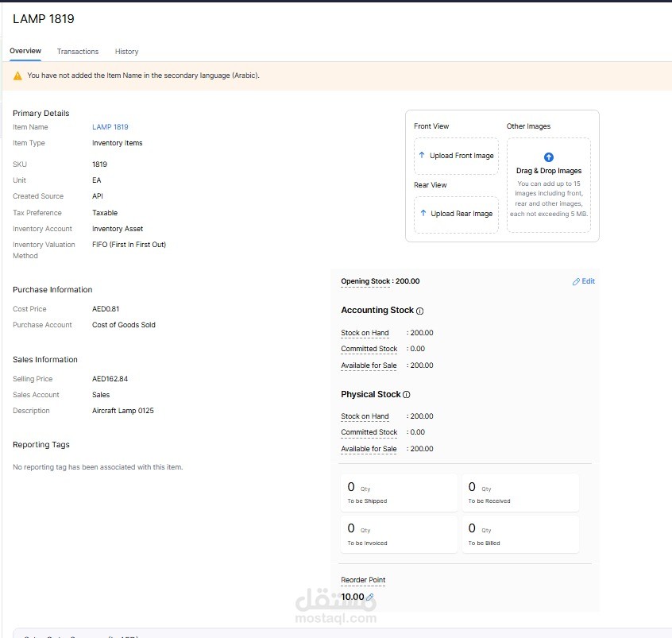Click the up arrow icon in Upload Front Image

422,155
